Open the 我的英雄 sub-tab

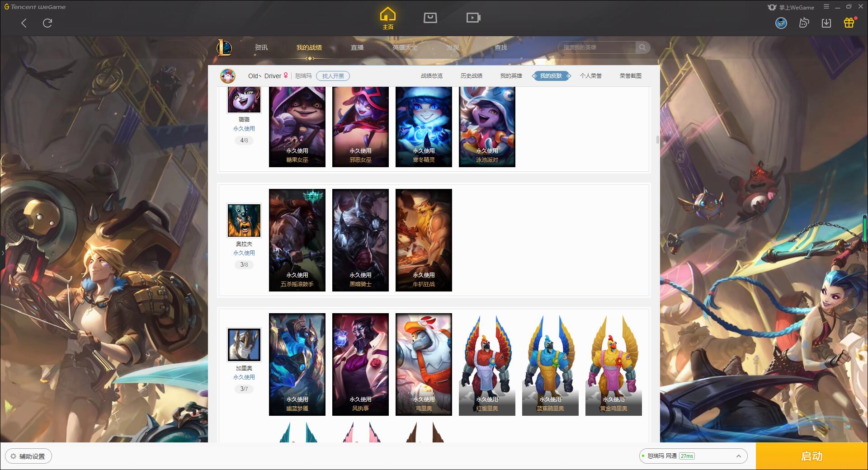pos(511,76)
